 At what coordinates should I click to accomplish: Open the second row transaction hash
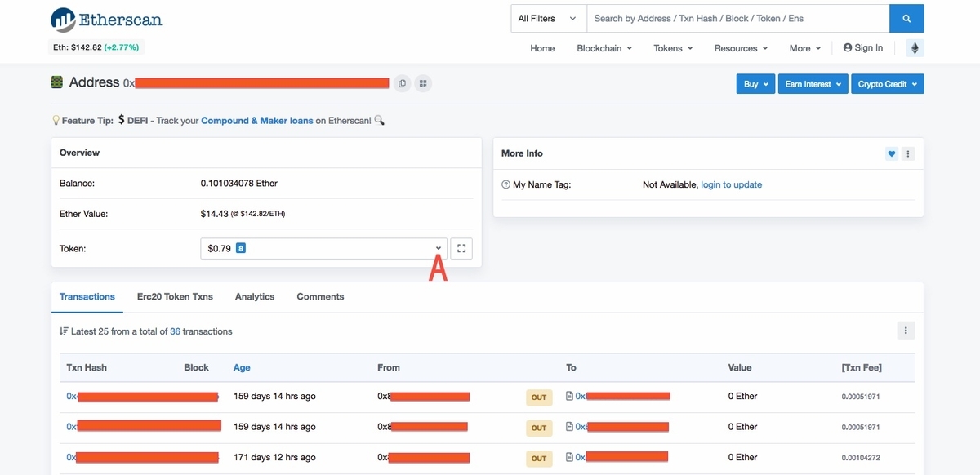144,427
